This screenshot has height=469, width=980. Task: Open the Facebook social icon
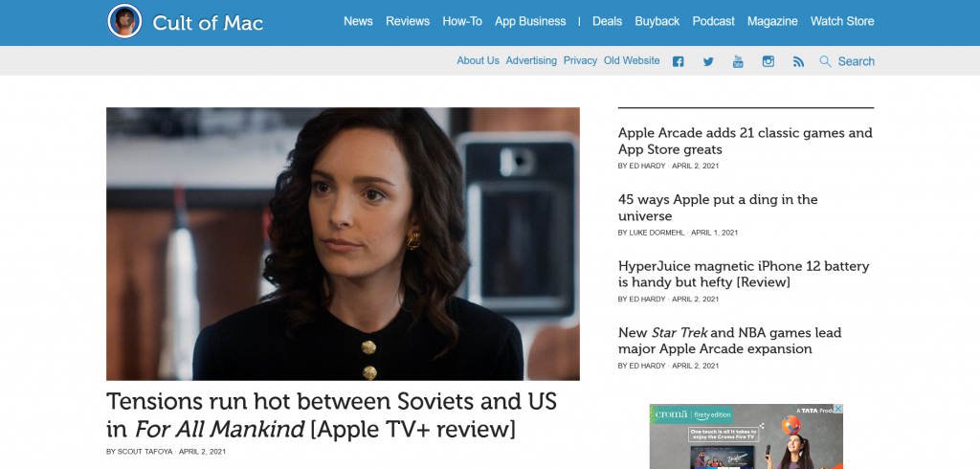point(679,61)
